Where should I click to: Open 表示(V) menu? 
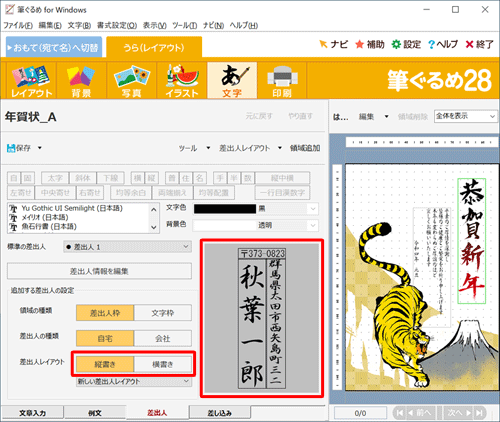155,25
